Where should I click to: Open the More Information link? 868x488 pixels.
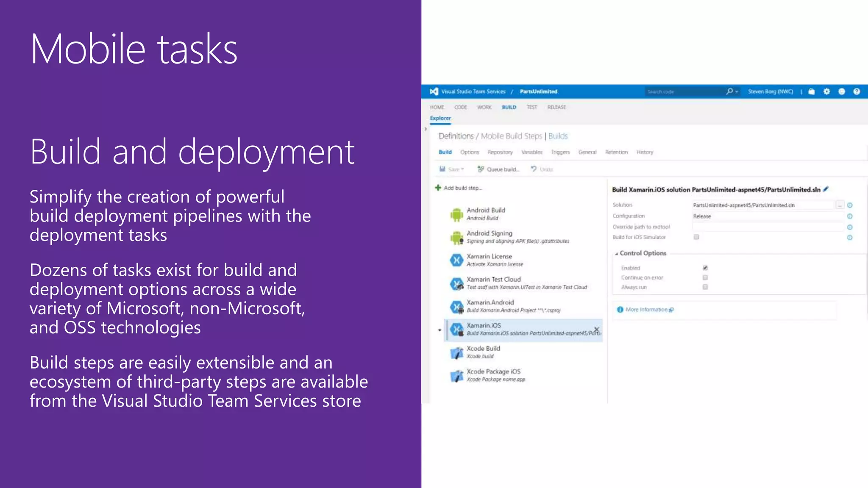(x=647, y=310)
